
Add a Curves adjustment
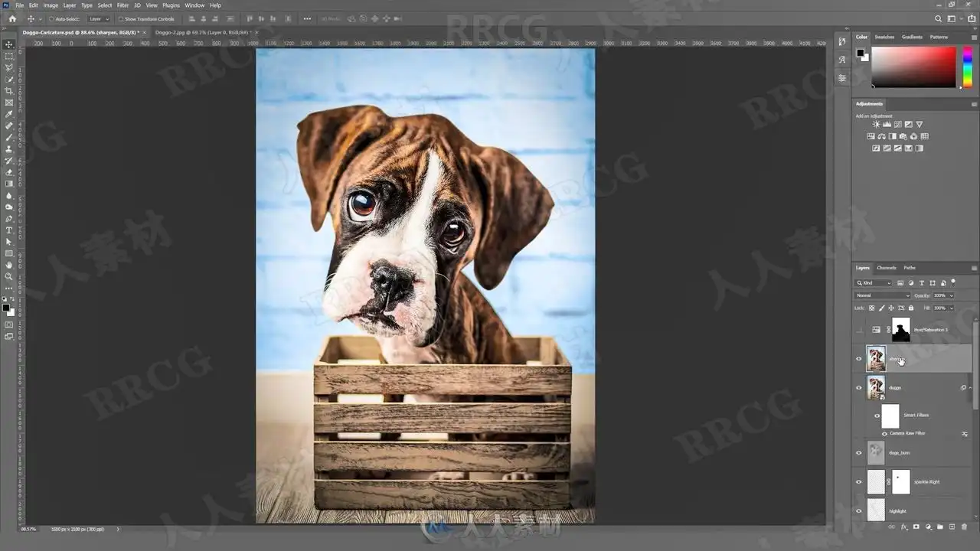898,124
